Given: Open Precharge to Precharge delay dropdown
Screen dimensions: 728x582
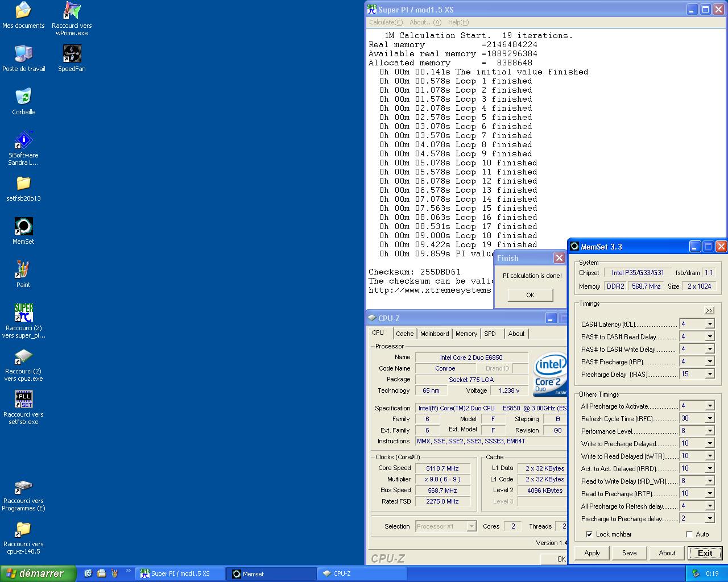Looking at the screenshot, I should 710,518.
